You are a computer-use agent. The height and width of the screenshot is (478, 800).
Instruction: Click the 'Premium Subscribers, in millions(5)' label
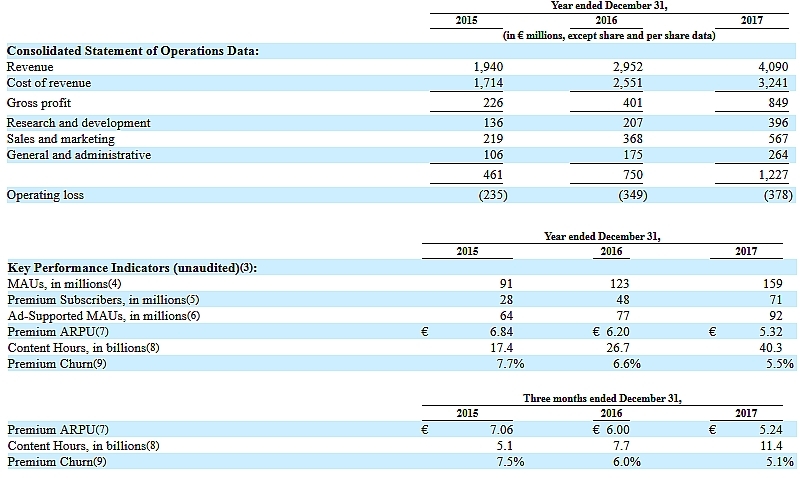(x=104, y=299)
